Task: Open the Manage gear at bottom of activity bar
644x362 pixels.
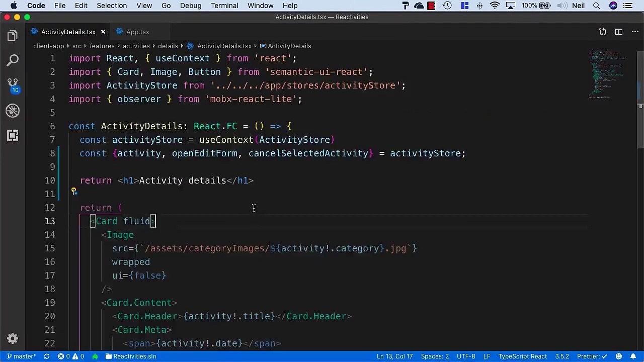Action: [13, 338]
